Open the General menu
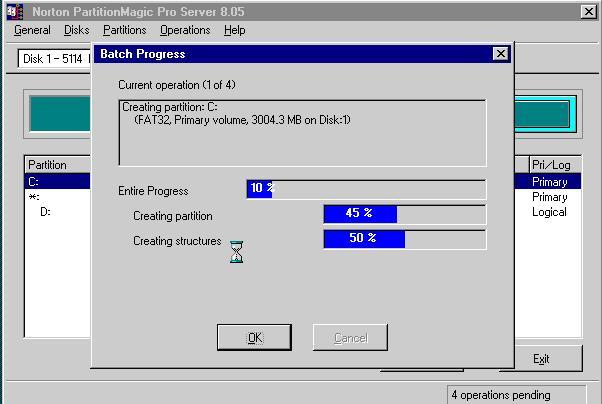Image resolution: width=602 pixels, height=404 pixels. pyautogui.click(x=32, y=30)
